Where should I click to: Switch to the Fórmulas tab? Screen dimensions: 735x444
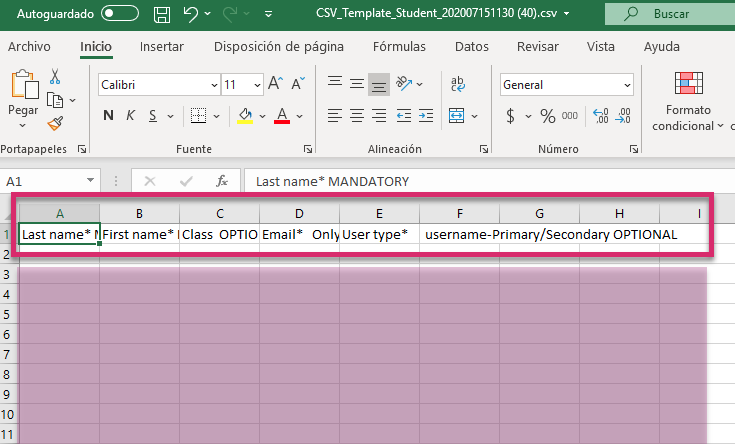(399, 46)
